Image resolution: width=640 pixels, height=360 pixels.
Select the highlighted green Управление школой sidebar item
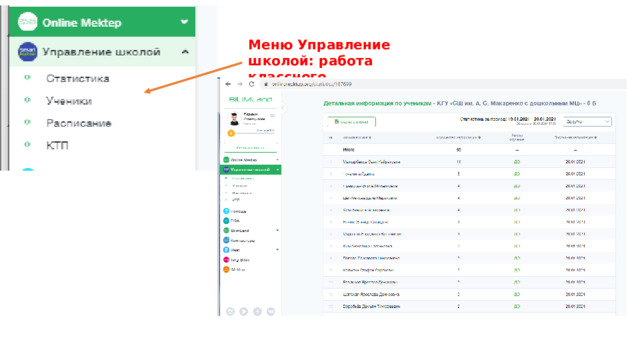click(x=251, y=169)
